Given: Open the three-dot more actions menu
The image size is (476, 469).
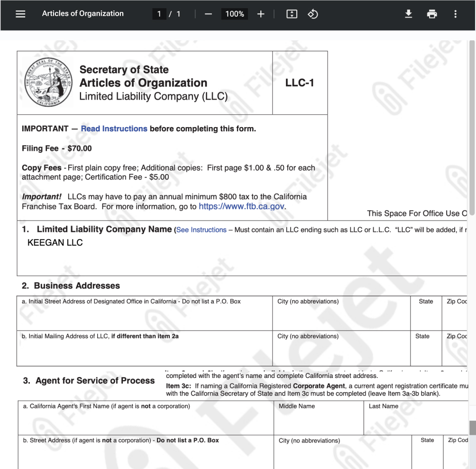Looking at the screenshot, I should tap(455, 14).
